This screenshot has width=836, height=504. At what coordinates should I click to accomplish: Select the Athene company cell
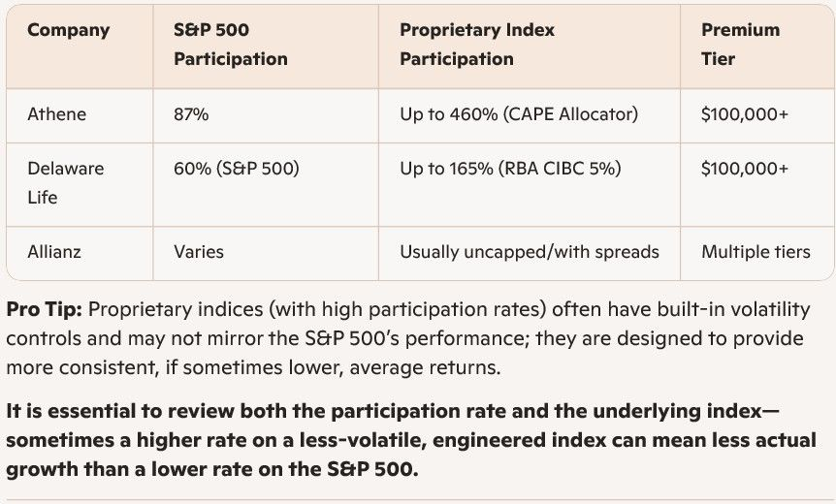click(x=56, y=114)
